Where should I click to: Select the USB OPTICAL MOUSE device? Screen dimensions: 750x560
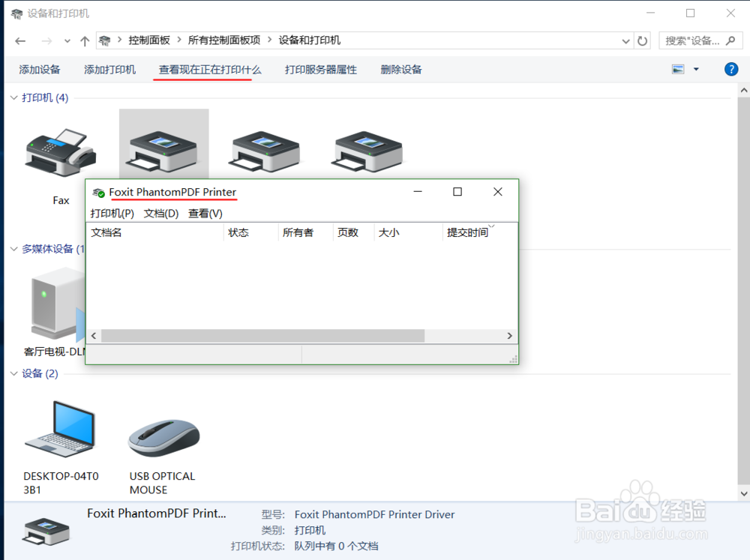pos(163,438)
